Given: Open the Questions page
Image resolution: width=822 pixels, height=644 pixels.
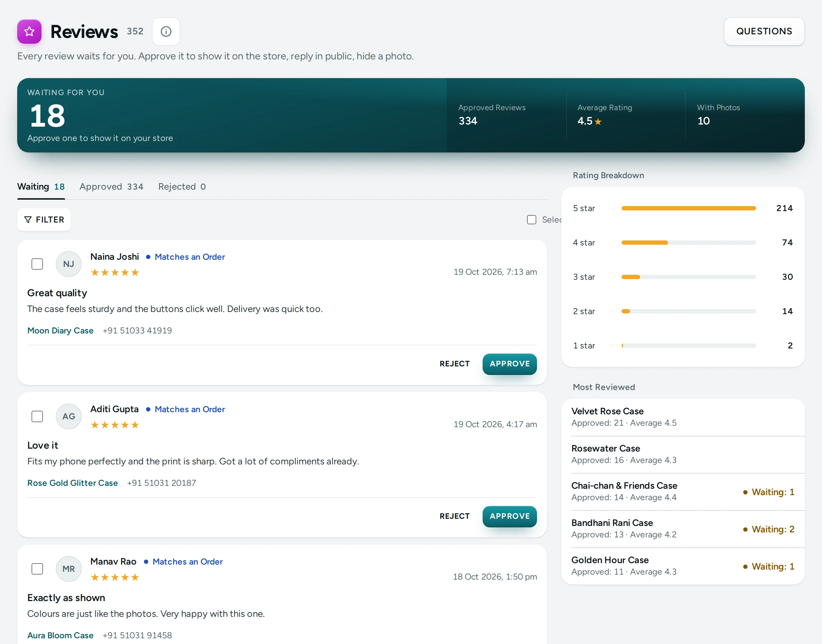Looking at the screenshot, I should point(764,31).
